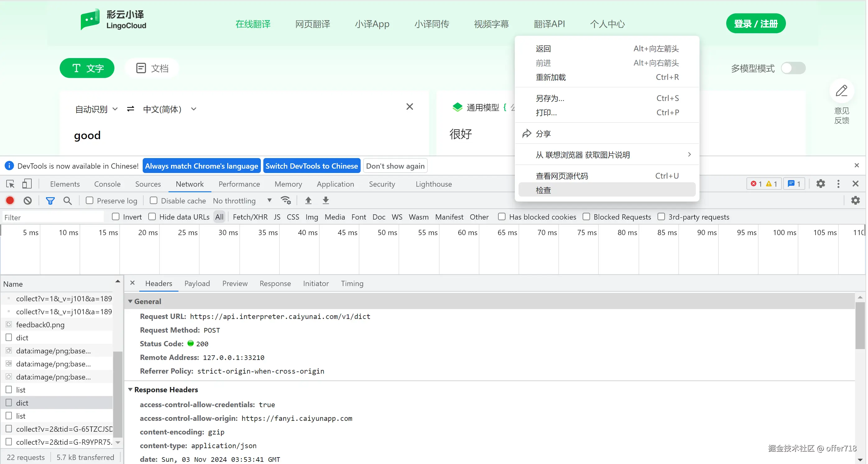Click the import HAR upload arrow
The image size is (868, 464).
tap(308, 201)
